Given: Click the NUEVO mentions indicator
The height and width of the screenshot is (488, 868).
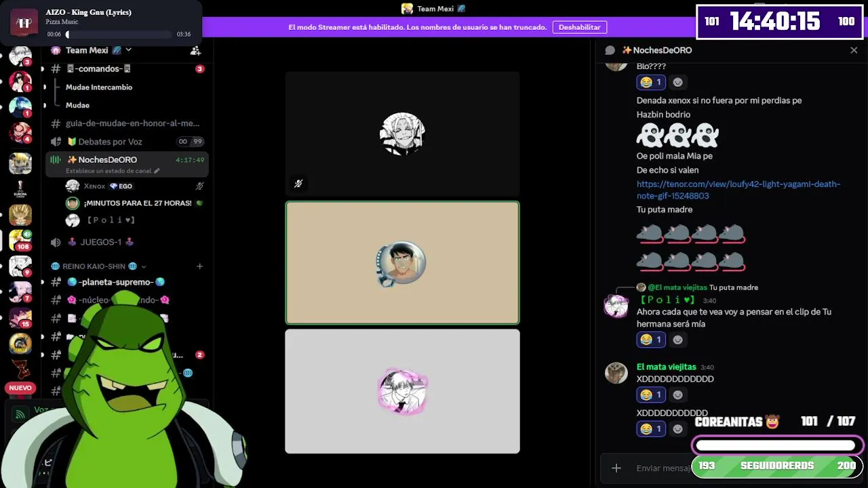Looking at the screenshot, I should pos(20,388).
